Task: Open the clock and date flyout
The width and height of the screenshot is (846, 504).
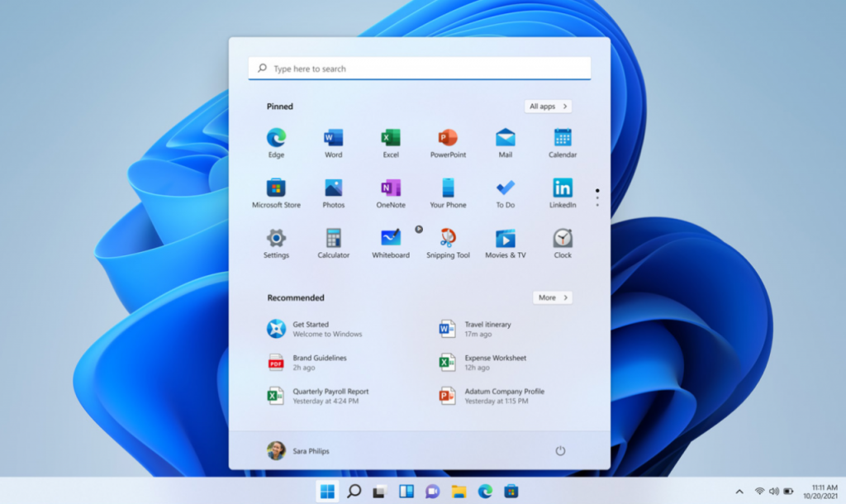Action: point(820,492)
